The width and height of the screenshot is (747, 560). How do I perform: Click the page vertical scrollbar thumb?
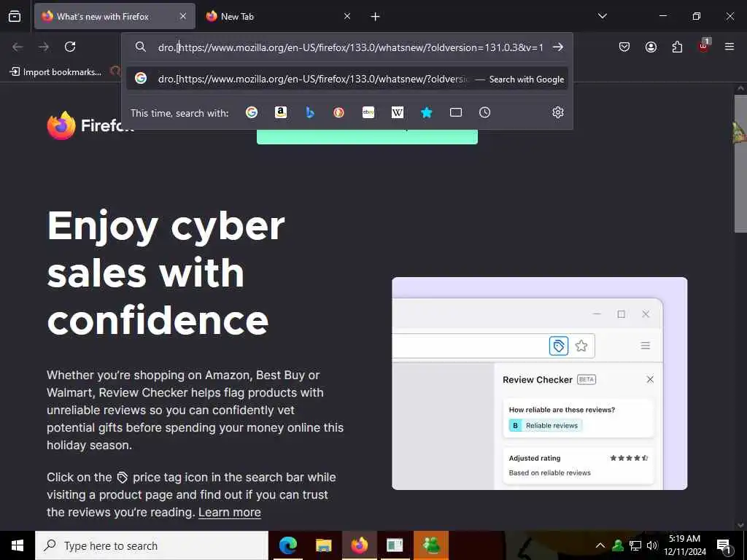click(x=740, y=163)
